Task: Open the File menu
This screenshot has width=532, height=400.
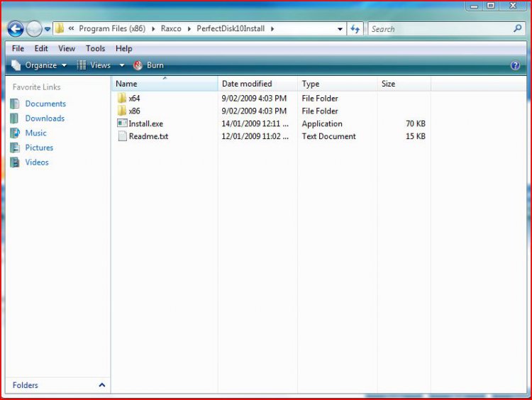Action: click(x=18, y=48)
